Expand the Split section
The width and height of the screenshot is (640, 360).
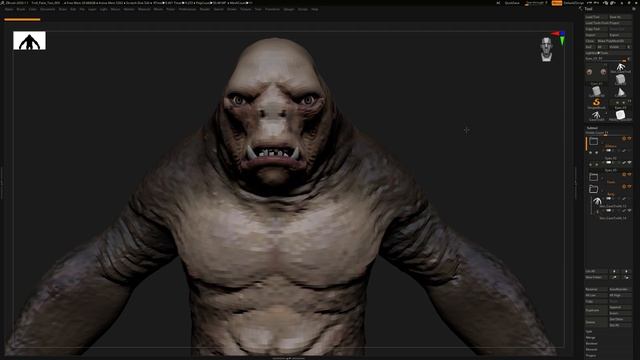click(589, 331)
